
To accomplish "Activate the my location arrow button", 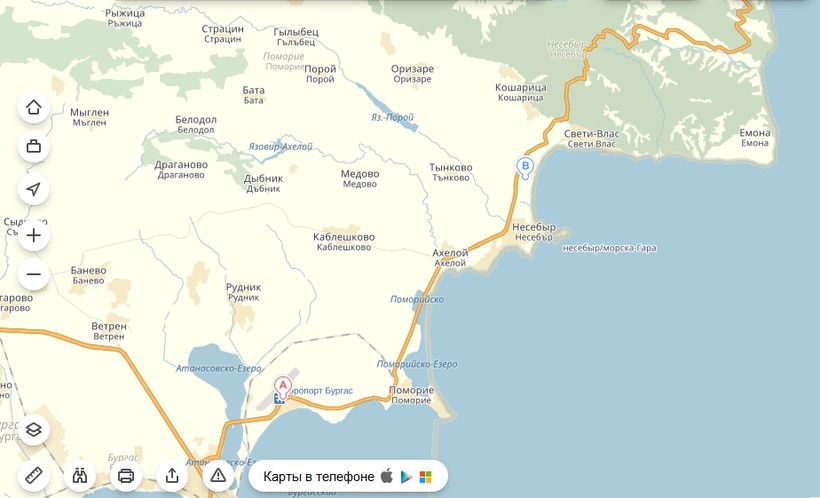I will tap(33, 189).
